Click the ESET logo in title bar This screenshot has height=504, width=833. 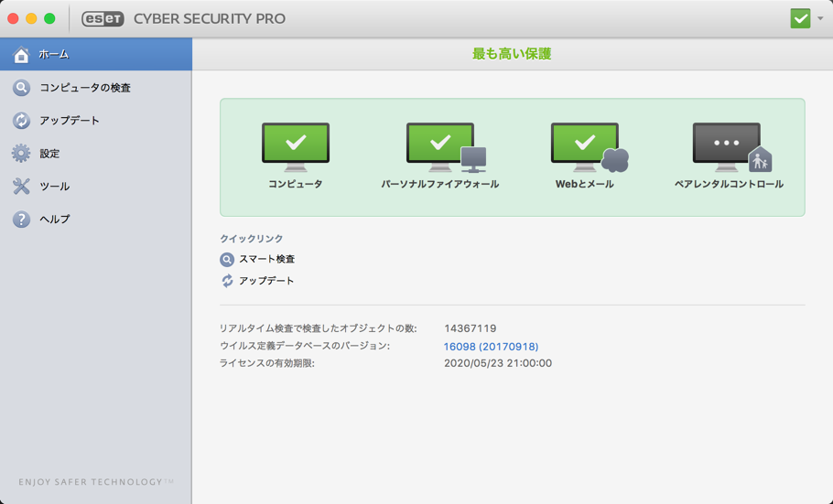coord(103,18)
